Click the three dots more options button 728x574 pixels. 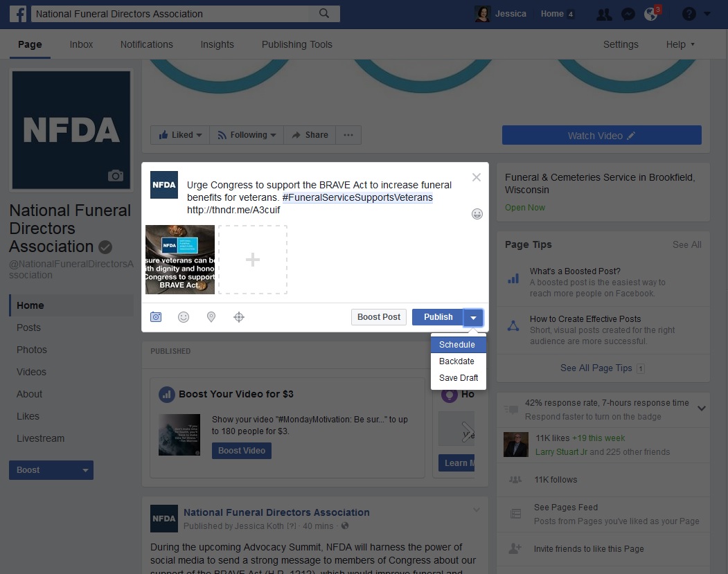click(x=348, y=135)
